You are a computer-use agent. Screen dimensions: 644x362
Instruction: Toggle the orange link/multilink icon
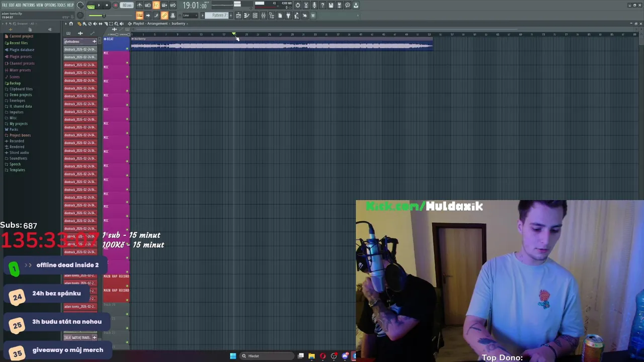(164, 16)
